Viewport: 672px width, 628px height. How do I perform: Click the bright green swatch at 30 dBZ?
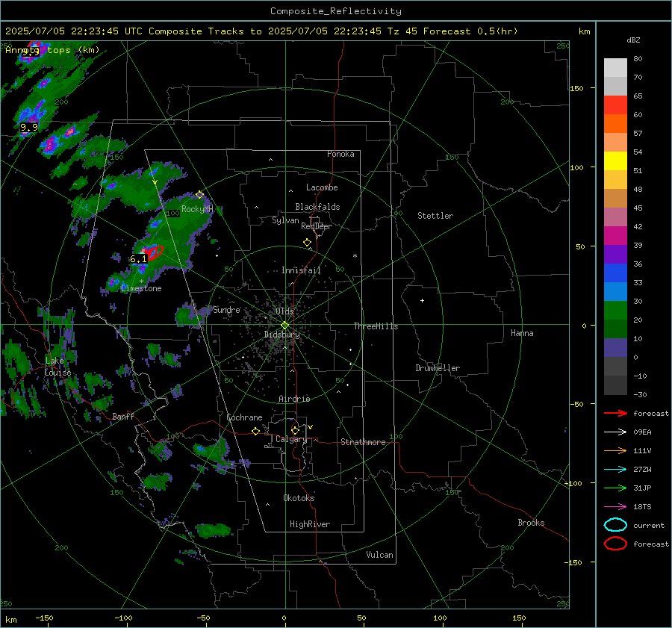click(615, 310)
